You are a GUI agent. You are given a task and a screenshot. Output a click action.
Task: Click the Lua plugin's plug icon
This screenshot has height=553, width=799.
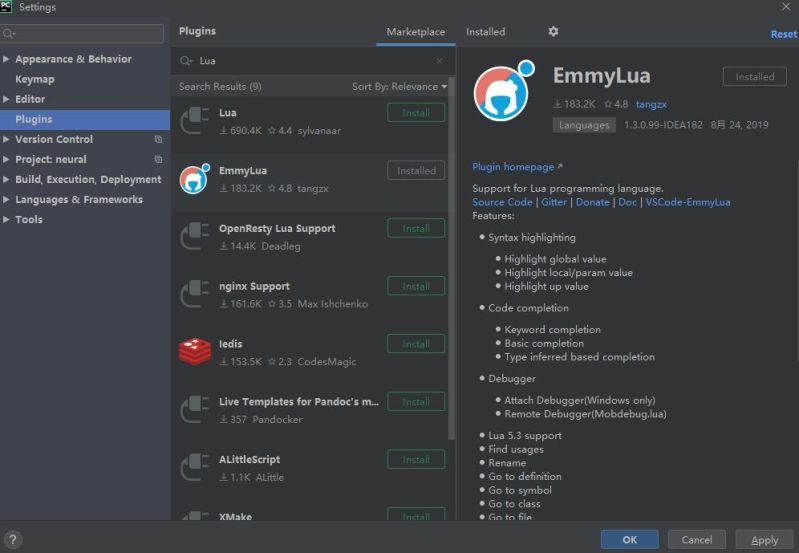(x=195, y=121)
